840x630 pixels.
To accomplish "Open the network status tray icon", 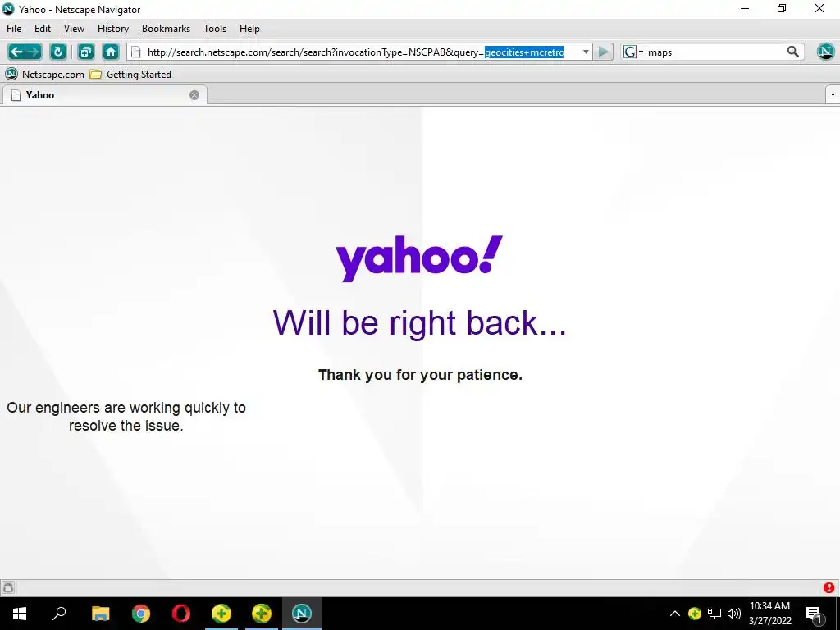I will point(714,614).
